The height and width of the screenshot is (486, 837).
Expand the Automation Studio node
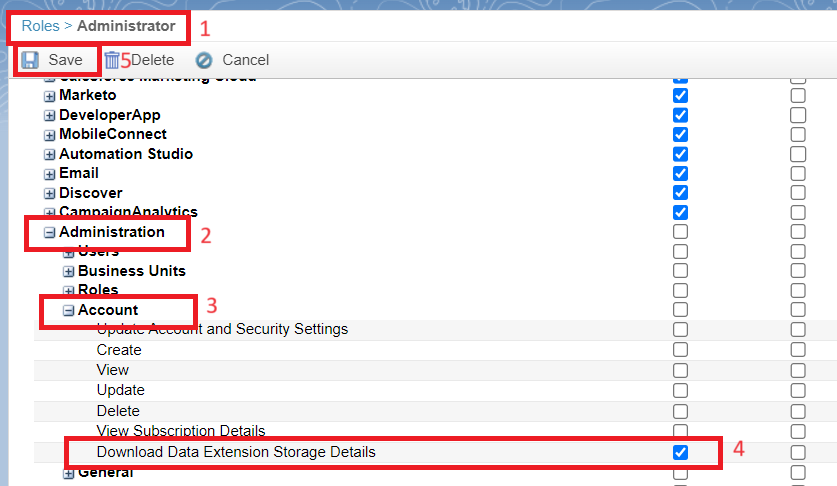click(x=50, y=154)
